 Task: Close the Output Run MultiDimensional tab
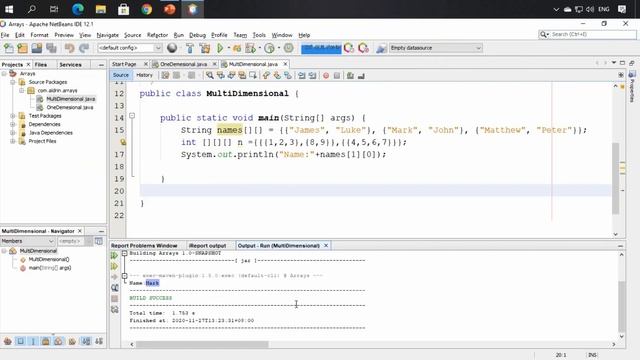(x=326, y=246)
